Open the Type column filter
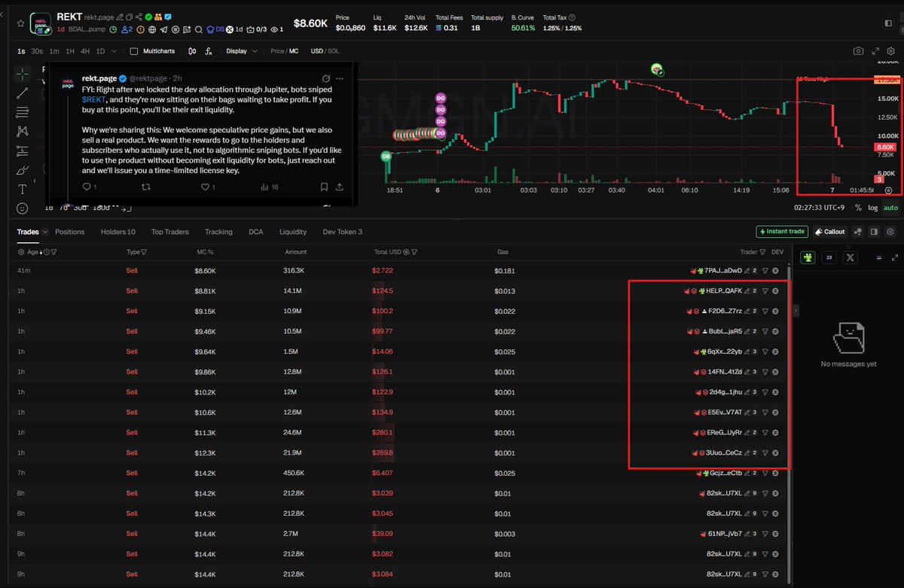Screen dimensions: 904x588 click(144, 252)
